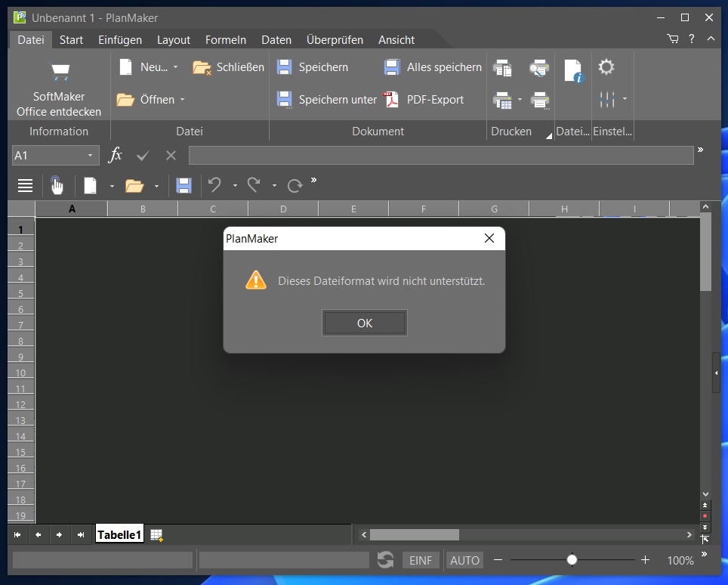This screenshot has height=585, width=728.
Task: Toggle the EINF insert mode indicator
Action: [420, 560]
